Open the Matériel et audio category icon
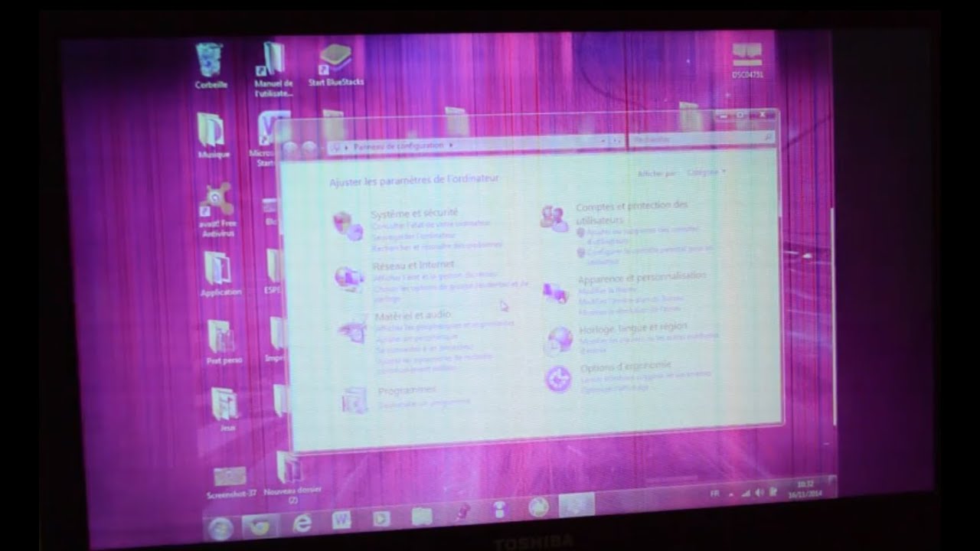The image size is (980, 551). coord(353,331)
